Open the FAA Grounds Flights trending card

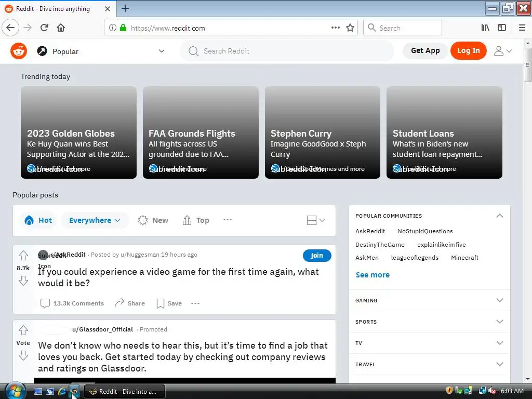pos(201,132)
